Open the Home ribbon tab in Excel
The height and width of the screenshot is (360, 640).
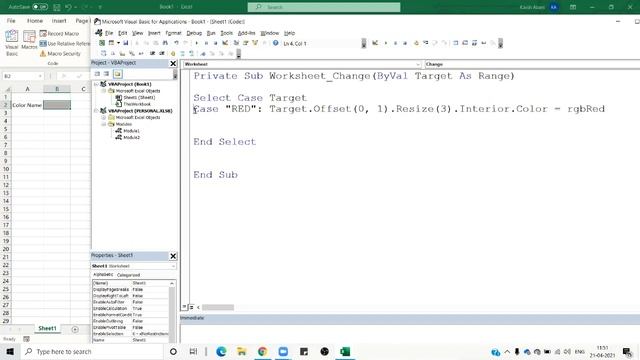(x=35, y=21)
